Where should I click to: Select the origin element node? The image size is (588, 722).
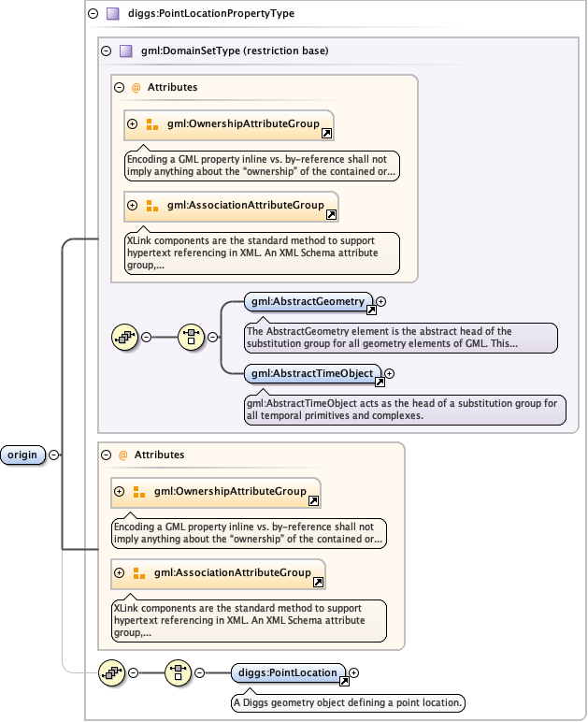[22, 455]
